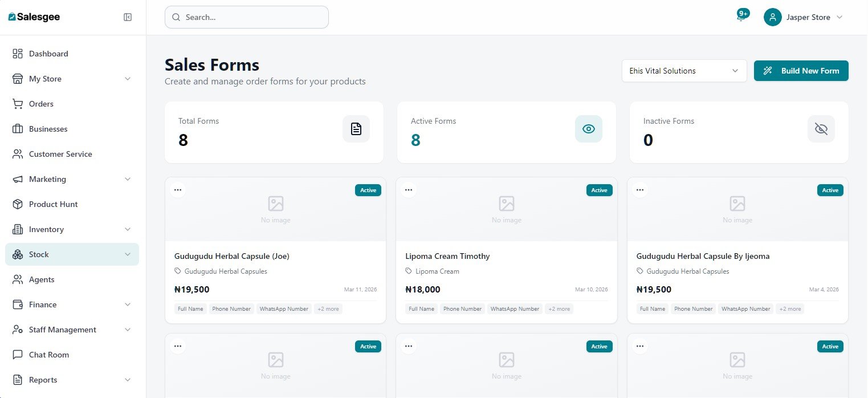Click the Salesgee logo
Viewport: 868px width, 398px height.
click(34, 17)
